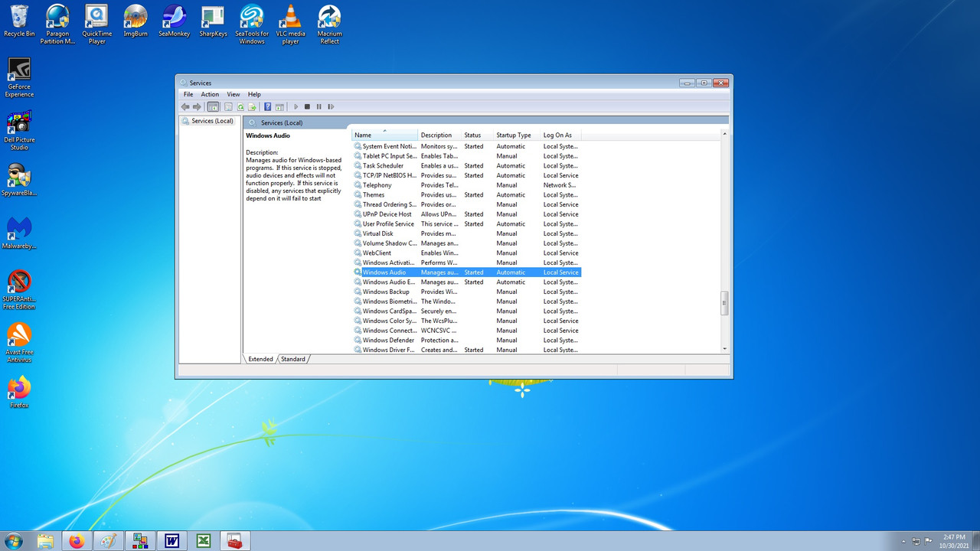Click the Back arrow in Services toolbar
The height and width of the screenshot is (551, 980).
pos(185,106)
